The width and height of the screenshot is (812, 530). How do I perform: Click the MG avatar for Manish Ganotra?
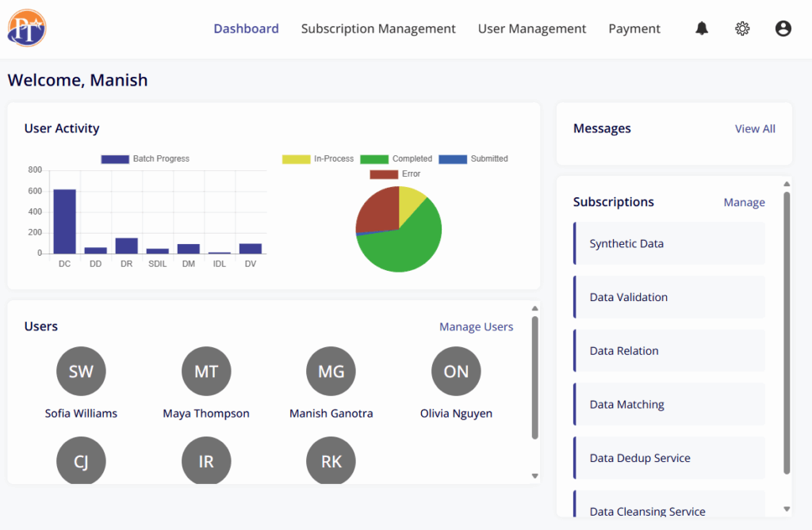(x=331, y=372)
